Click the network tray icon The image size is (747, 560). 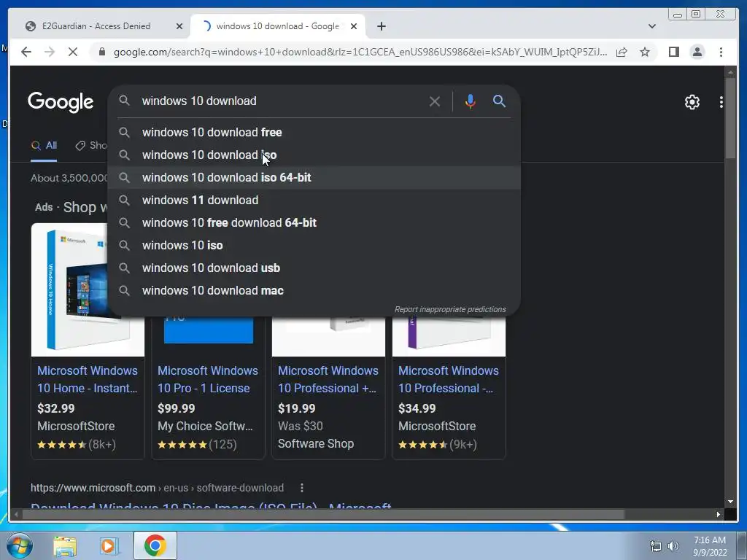(x=656, y=546)
